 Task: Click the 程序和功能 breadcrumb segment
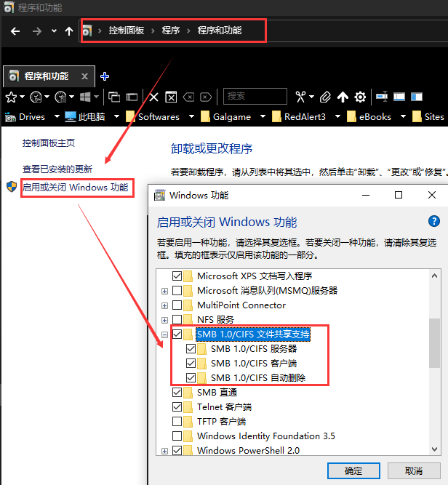pyautogui.click(x=220, y=31)
